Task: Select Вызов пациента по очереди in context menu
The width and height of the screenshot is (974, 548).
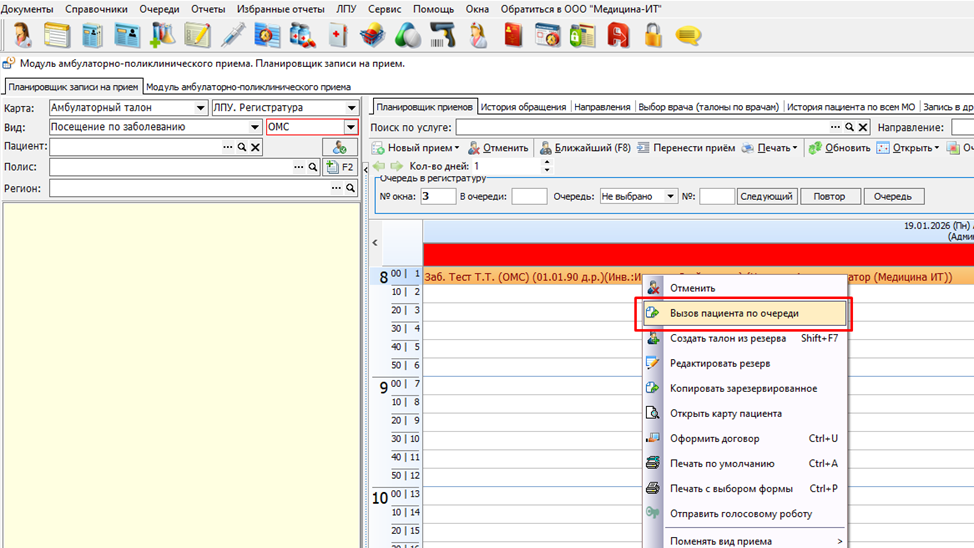Action: tap(734, 313)
